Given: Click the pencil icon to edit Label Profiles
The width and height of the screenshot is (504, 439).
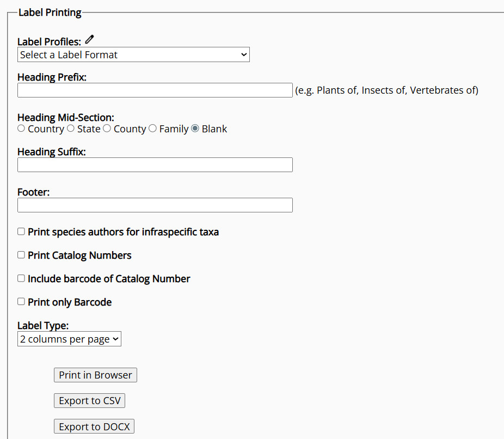Looking at the screenshot, I should [89, 39].
